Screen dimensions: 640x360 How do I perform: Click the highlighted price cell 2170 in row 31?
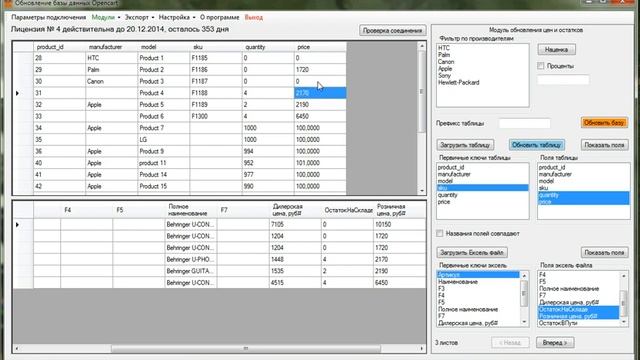pyautogui.click(x=320, y=93)
